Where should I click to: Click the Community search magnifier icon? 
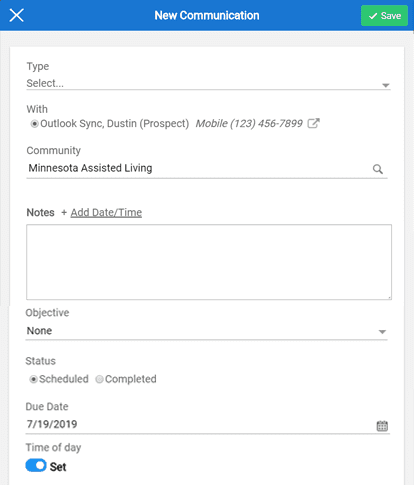point(377,169)
